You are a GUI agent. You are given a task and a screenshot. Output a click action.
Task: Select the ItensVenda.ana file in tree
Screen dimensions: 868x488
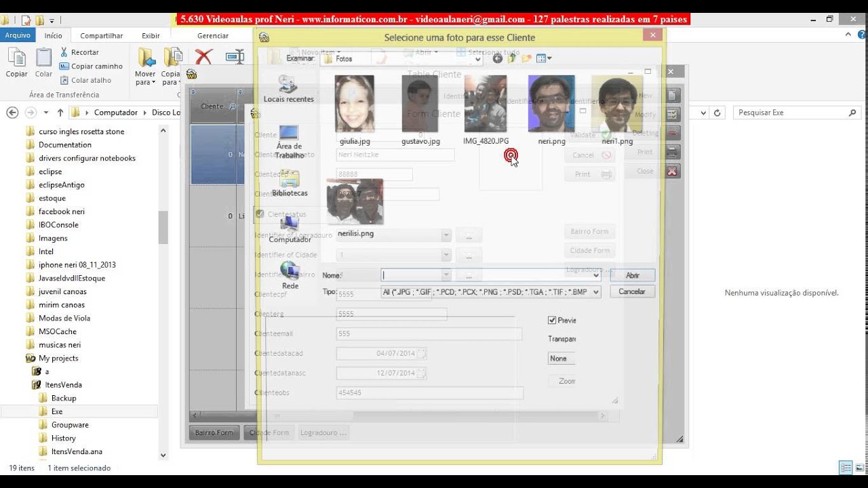point(77,451)
